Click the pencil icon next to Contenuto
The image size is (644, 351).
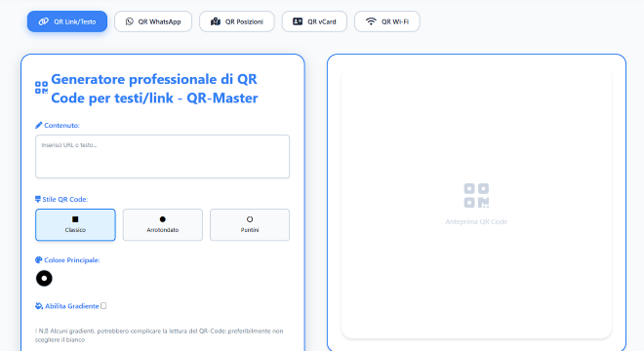click(x=39, y=125)
